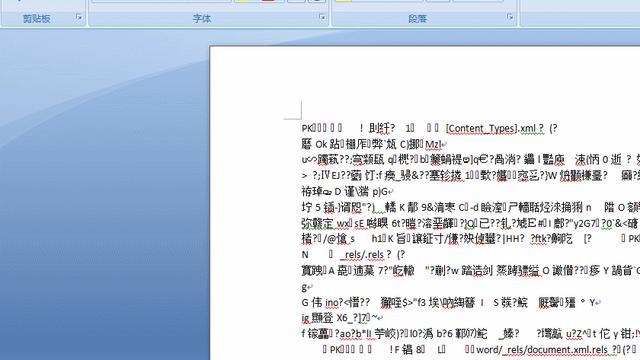This screenshot has width=640, height=360.
Task: Place cursor at PK starting the first line
Action: 307,128
